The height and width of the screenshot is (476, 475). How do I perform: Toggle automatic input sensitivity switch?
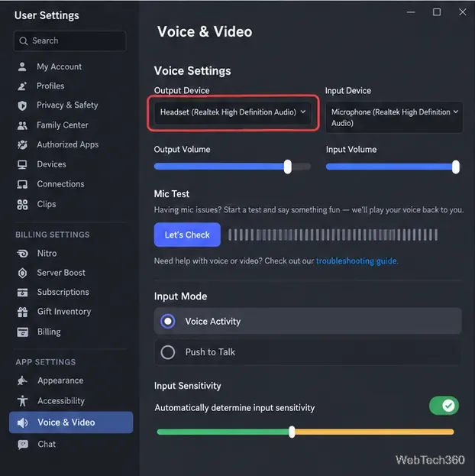coord(444,406)
